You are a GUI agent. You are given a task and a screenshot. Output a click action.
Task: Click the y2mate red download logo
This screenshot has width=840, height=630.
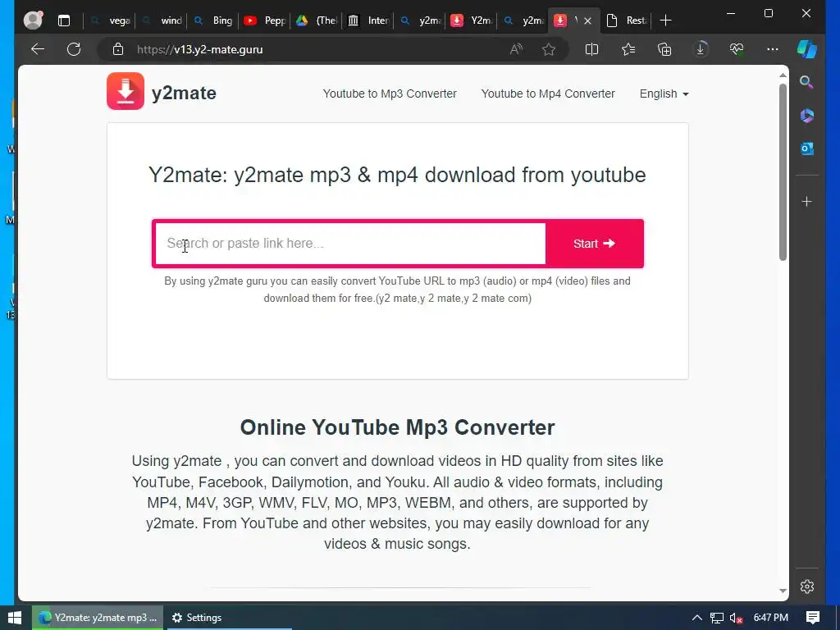[x=126, y=91]
